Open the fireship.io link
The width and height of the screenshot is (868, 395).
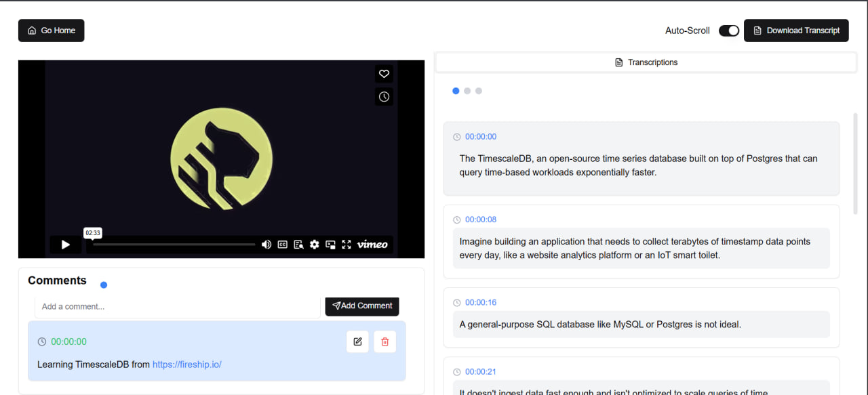tap(187, 365)
